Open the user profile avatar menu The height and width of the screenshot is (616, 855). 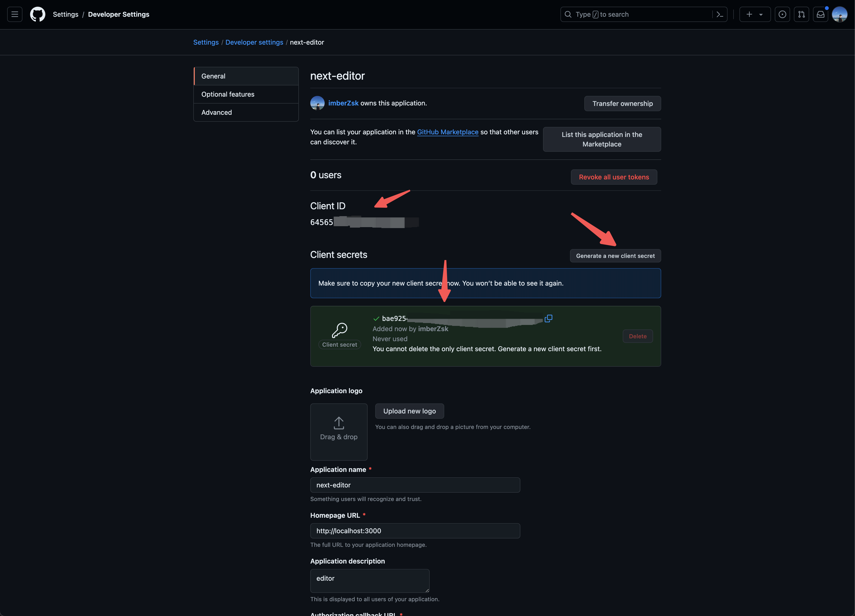(839, 14)
